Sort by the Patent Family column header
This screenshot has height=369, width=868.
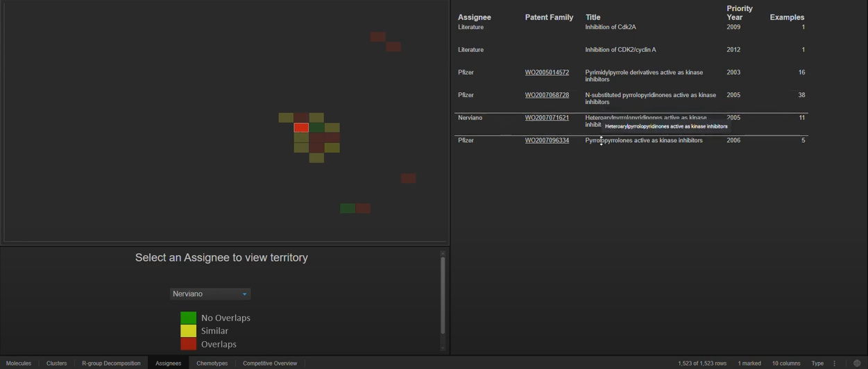coord(549,17)
